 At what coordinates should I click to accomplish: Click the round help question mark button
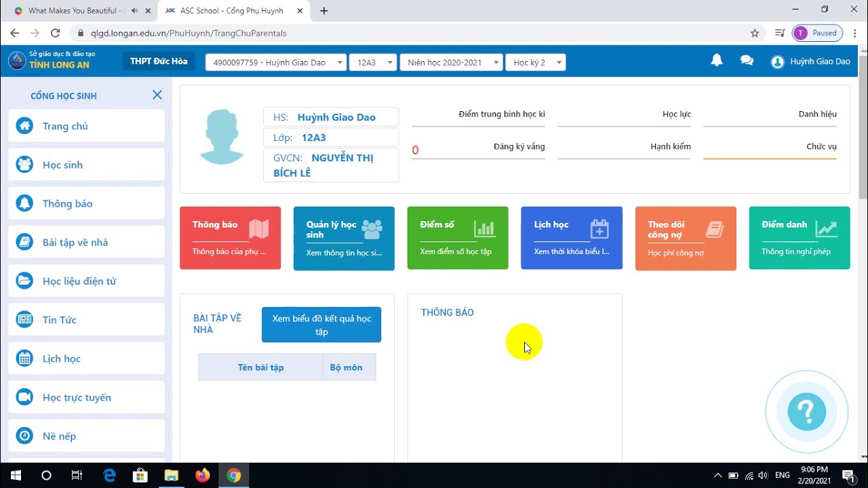click(x=806, y=411)
